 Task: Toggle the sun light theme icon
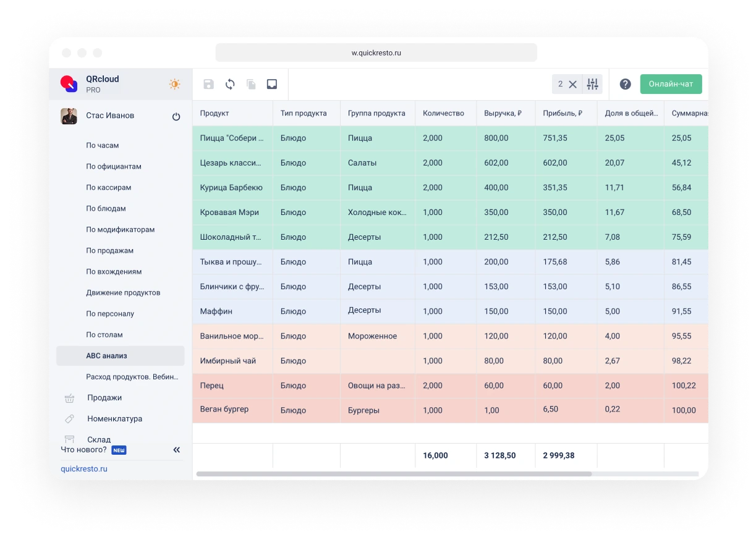tap(175, 84)
